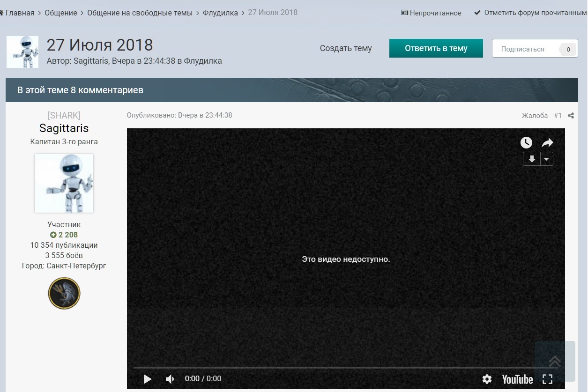Viewport: 588px width, 392px height.
Task: Open the Флудилка breadcrumb
Action: click(x=220, y=13)
